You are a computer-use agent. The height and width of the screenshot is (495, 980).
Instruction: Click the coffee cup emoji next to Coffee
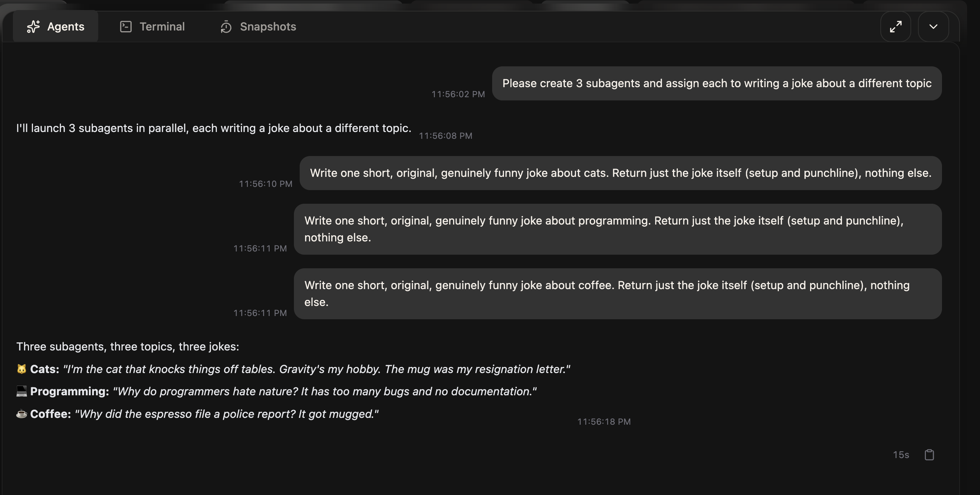22,414
